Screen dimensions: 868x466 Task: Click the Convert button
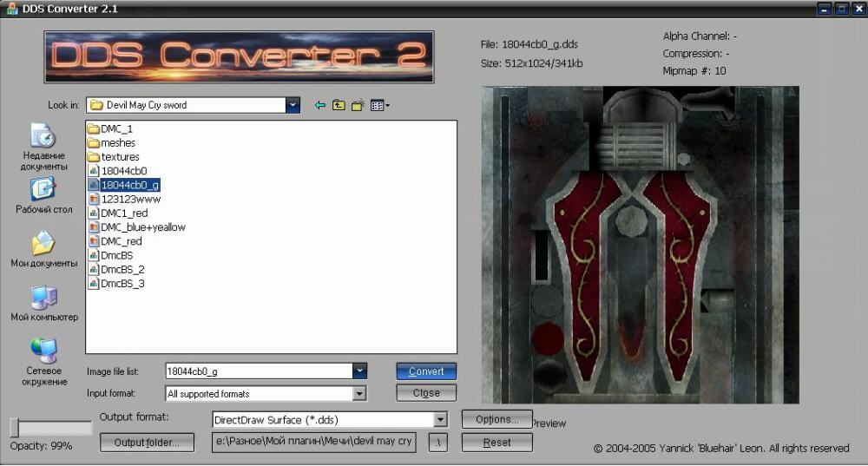tap(426, 371)
